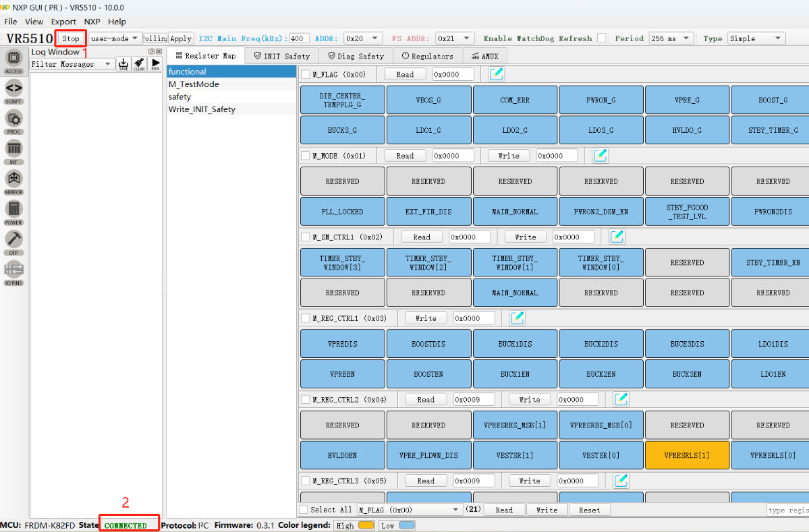Open the user-mode dropdown
Image resolution: width=809 pixels, height=532 pixels.
tap(115, 38)
